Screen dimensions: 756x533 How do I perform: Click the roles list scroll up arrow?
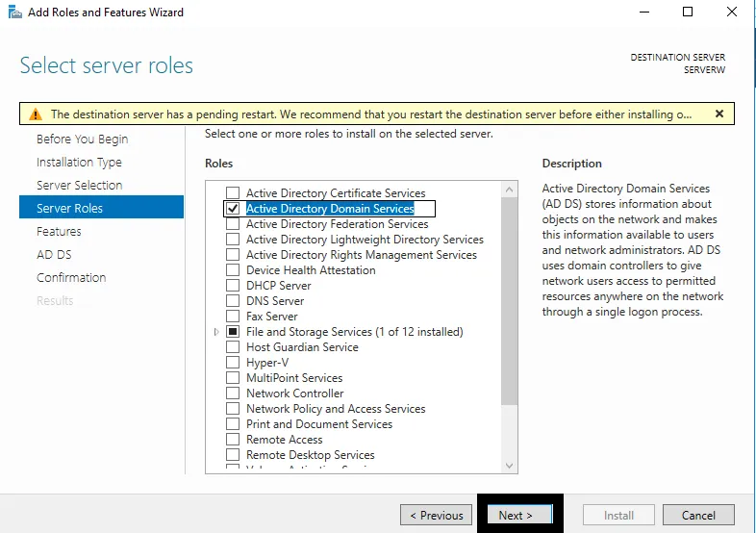(x=509, y=190)
